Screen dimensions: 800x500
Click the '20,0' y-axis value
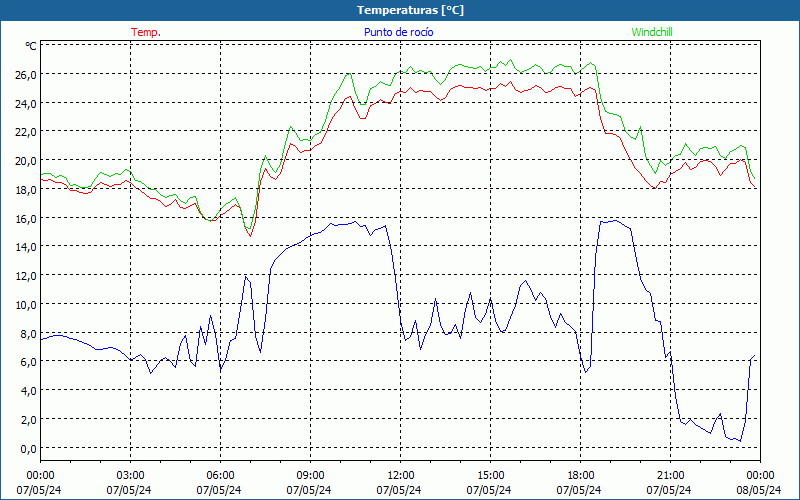click(26, 161)
